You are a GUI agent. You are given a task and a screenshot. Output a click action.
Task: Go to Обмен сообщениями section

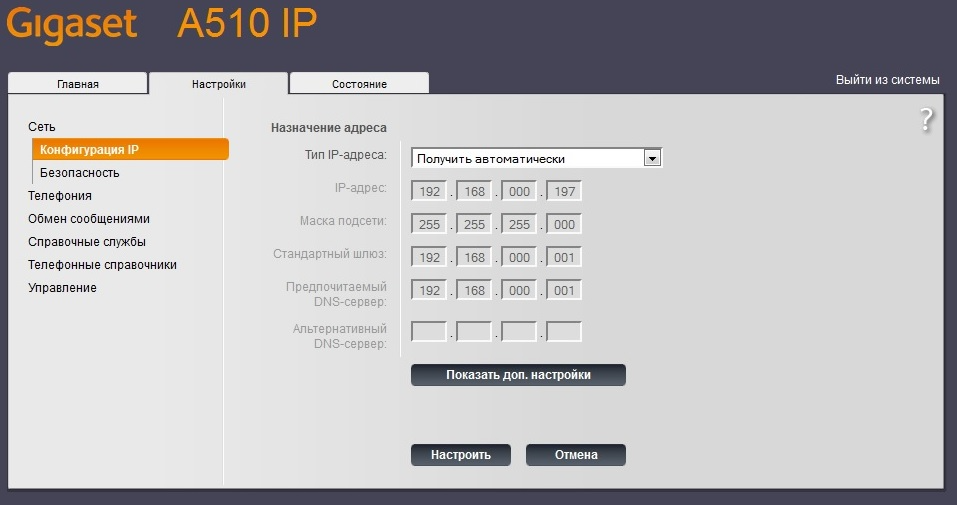point(88,219)
